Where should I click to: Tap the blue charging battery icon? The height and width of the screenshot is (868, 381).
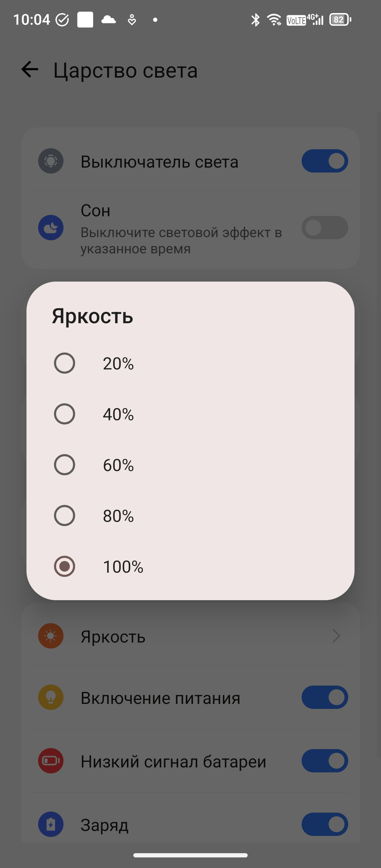(51, 824)
